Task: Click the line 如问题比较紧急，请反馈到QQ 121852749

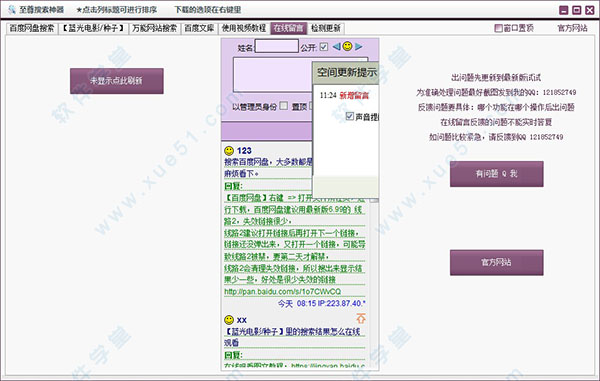Action: point(496,137)
